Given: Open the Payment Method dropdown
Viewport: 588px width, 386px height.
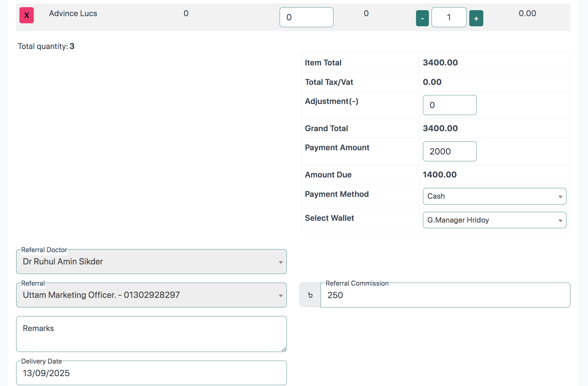Looking at the screenshot, I should [x=490, y=196].
